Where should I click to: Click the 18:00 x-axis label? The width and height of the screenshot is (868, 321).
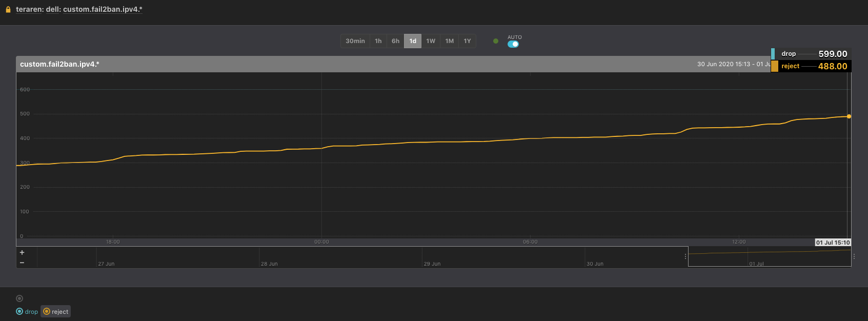(113, 242)
